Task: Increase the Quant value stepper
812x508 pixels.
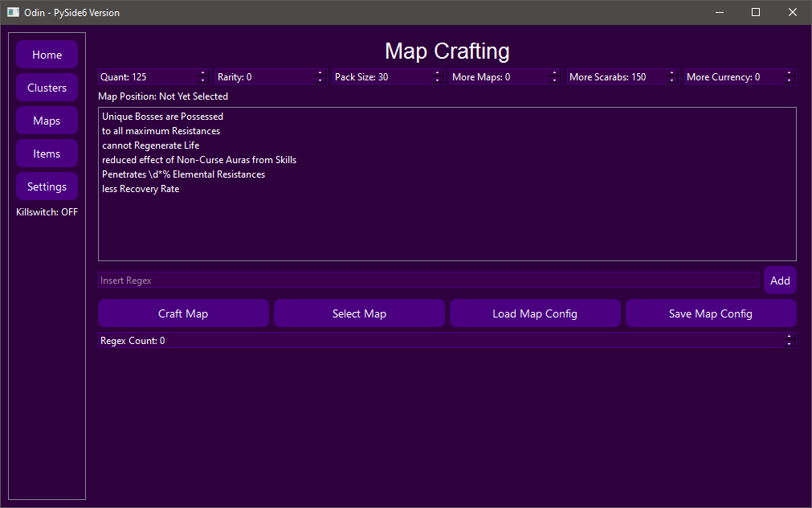Action: (x=202, y=73)
